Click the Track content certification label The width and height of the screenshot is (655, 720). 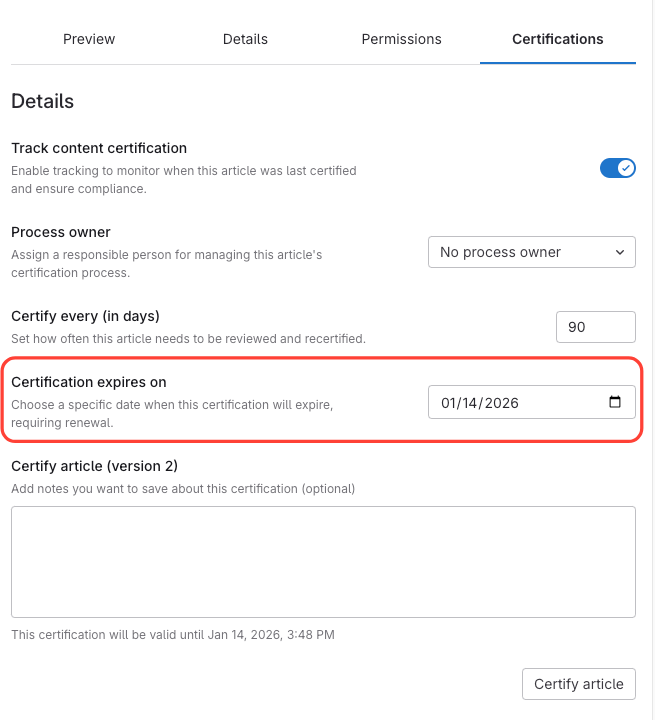99,149
